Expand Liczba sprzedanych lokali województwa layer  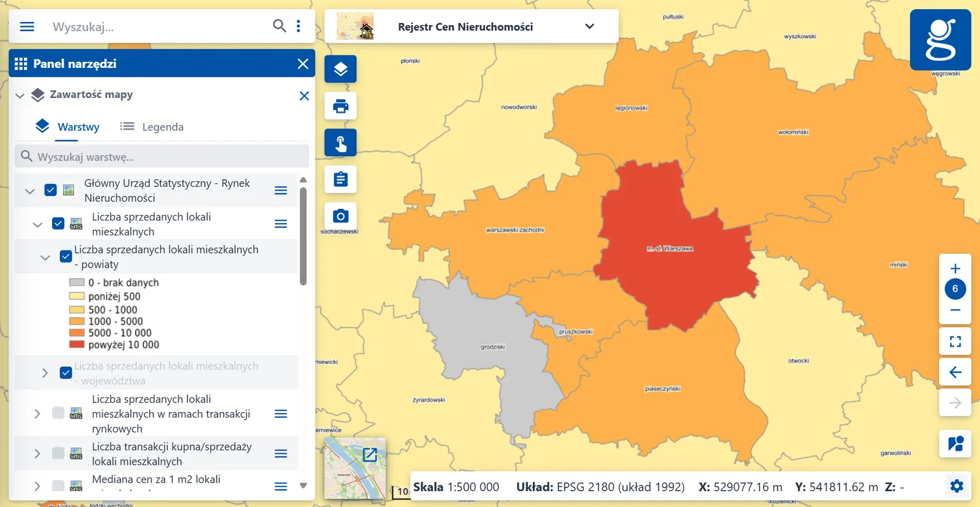45,373
